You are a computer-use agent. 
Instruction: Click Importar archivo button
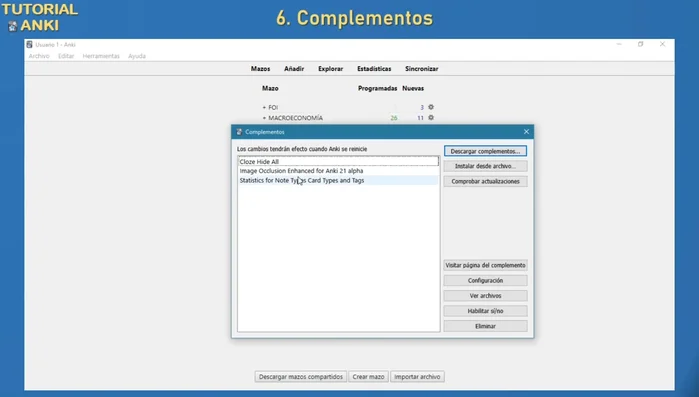(417, 377)
